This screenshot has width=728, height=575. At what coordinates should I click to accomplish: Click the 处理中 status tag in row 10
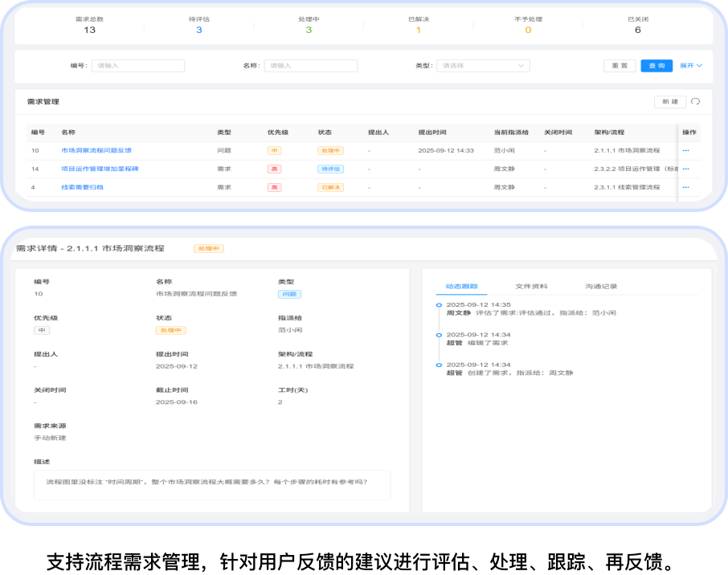pyautogui.click(x=330, y=150)
